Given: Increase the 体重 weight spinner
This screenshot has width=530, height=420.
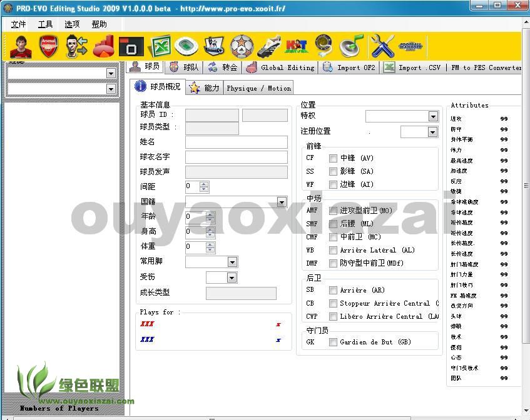Looking at the screenshot, I should tap(210, 245).
